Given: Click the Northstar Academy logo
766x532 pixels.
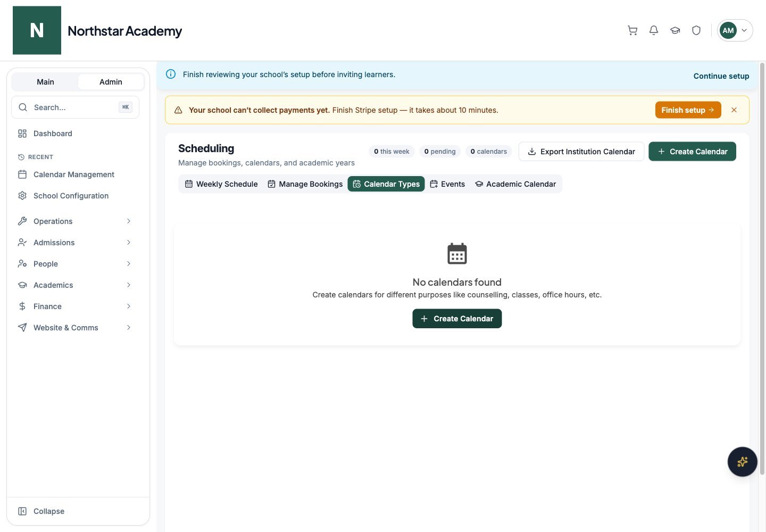Looking at the screenshot, I should (x=37, y=30).
